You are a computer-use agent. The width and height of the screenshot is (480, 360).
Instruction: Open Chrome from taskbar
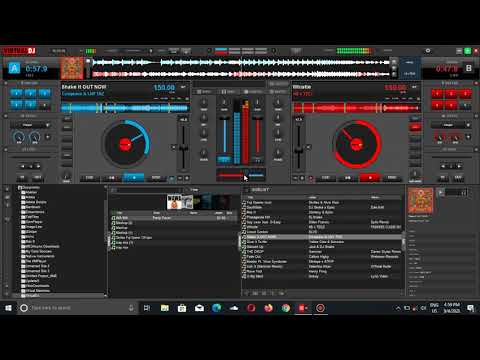[286, 308]
